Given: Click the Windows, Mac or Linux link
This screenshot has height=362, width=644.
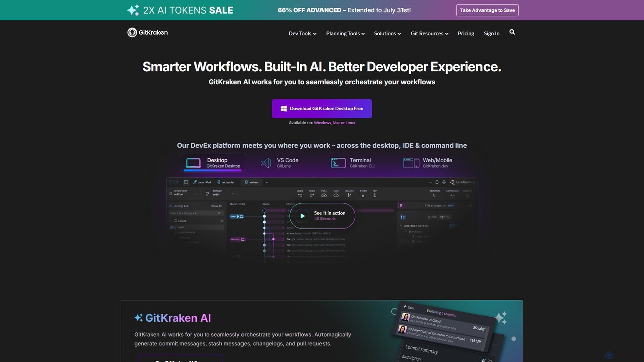Looking at the screenshot, I should pyautogui.click(x=335, y=123).
